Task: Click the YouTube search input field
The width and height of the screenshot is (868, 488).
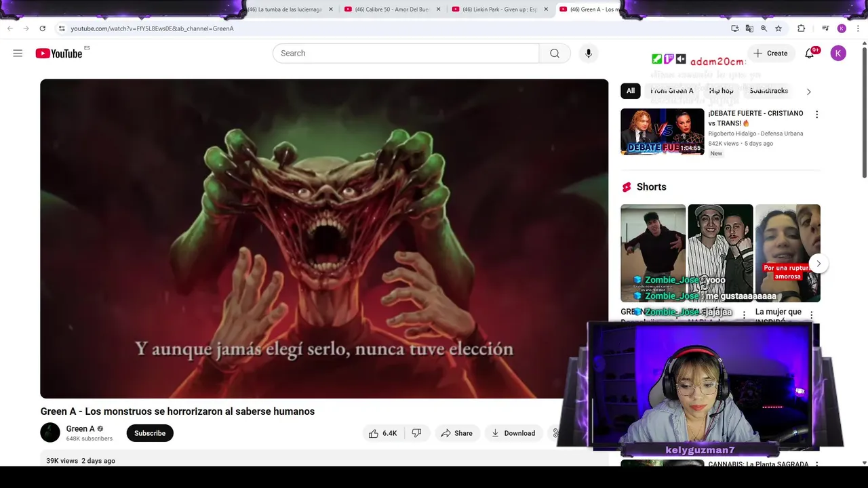Action: 406,54
